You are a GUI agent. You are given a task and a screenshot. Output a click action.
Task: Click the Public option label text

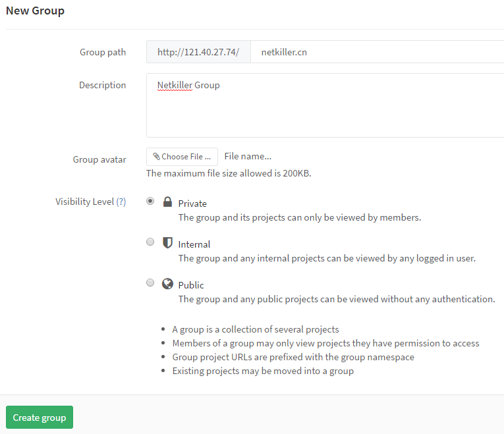pyautogui.click(x=191, y=285)
